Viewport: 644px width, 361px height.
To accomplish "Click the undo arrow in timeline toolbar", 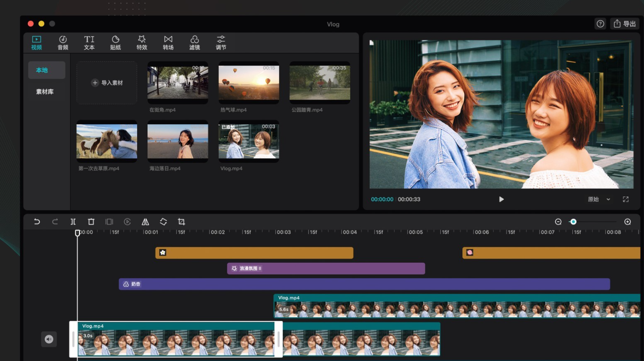I will [x=37, y=222].
